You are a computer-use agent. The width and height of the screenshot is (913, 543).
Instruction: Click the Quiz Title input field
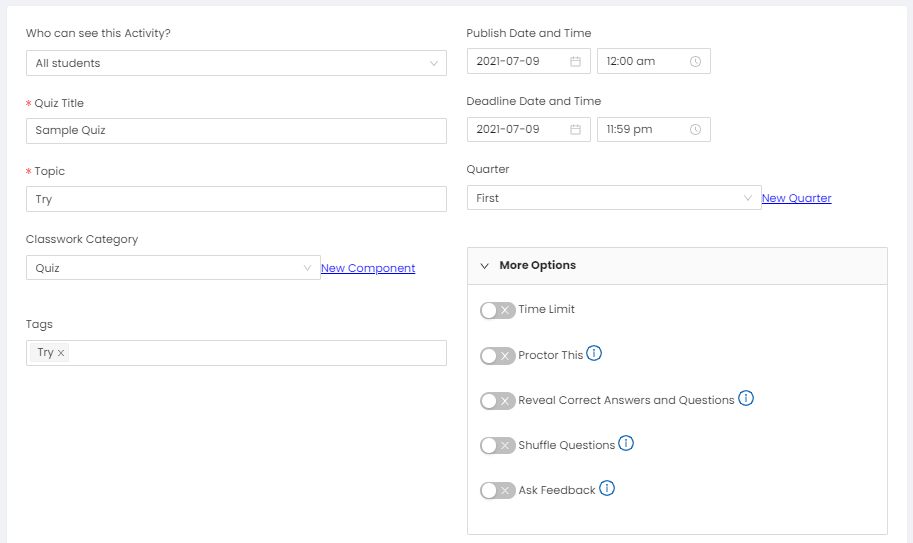pyautogui.click(x=236, y=131)
